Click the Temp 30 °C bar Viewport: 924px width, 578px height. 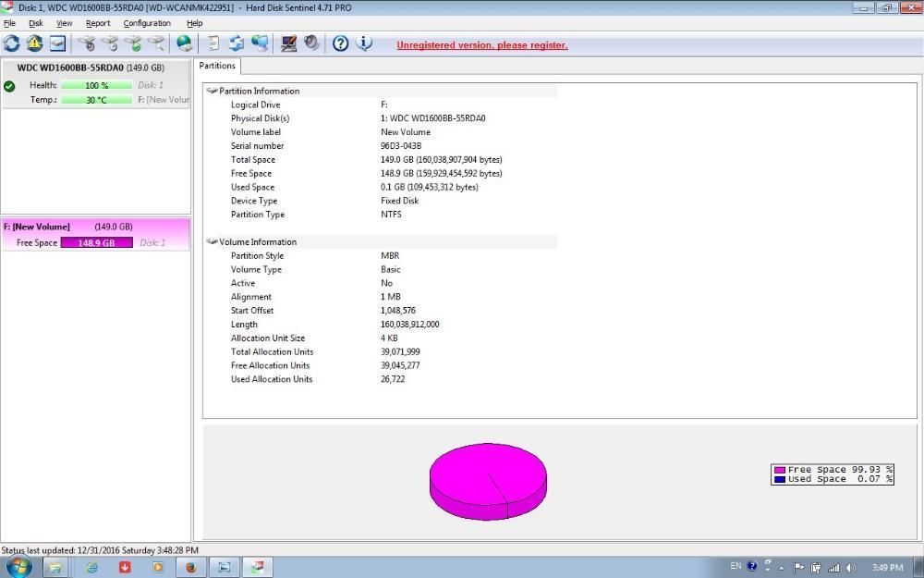[97, 100]
